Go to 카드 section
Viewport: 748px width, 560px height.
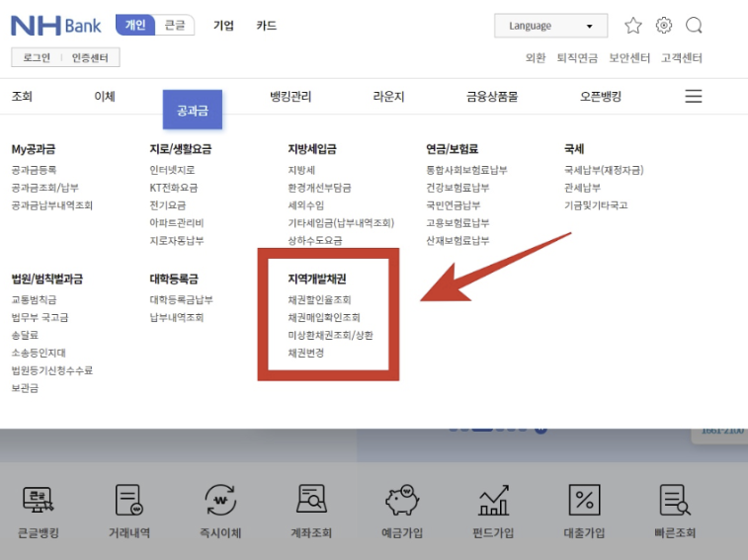point(266,26)
